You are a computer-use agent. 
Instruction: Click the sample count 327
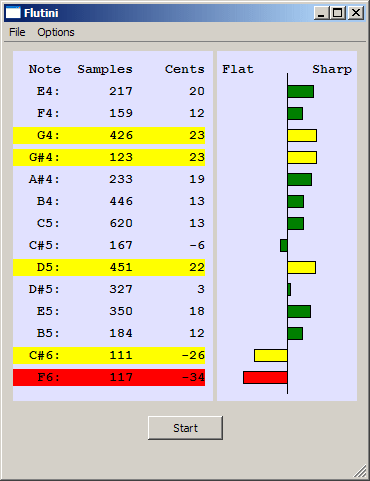121,289
